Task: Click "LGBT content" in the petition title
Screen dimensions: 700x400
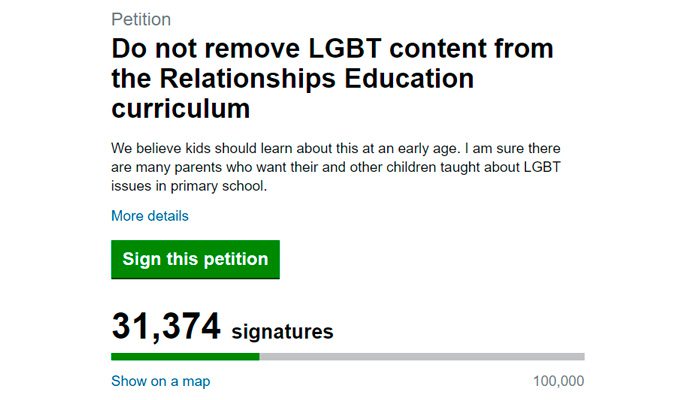Action: point(372,48)
